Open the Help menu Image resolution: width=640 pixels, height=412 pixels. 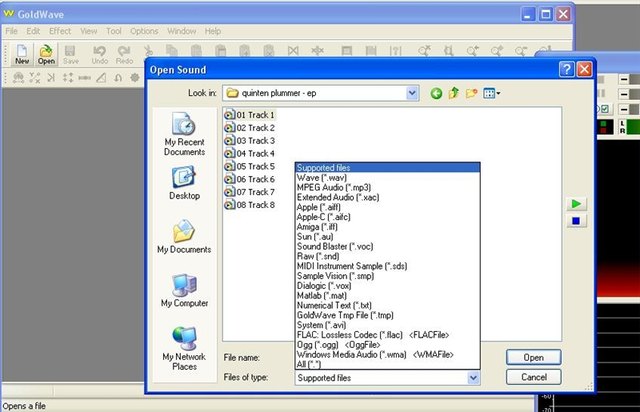click(213, 31)
